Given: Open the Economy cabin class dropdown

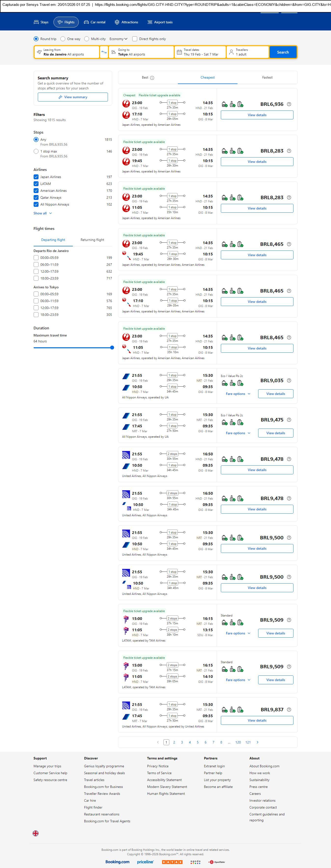Looking at the screenshot, I should 119,39.
